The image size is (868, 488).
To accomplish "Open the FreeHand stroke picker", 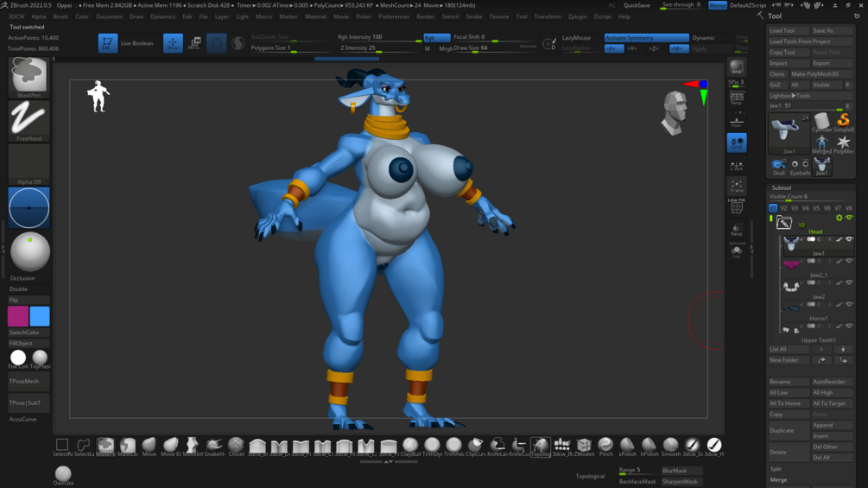I will pyautogui.click(x=29, y=121).
